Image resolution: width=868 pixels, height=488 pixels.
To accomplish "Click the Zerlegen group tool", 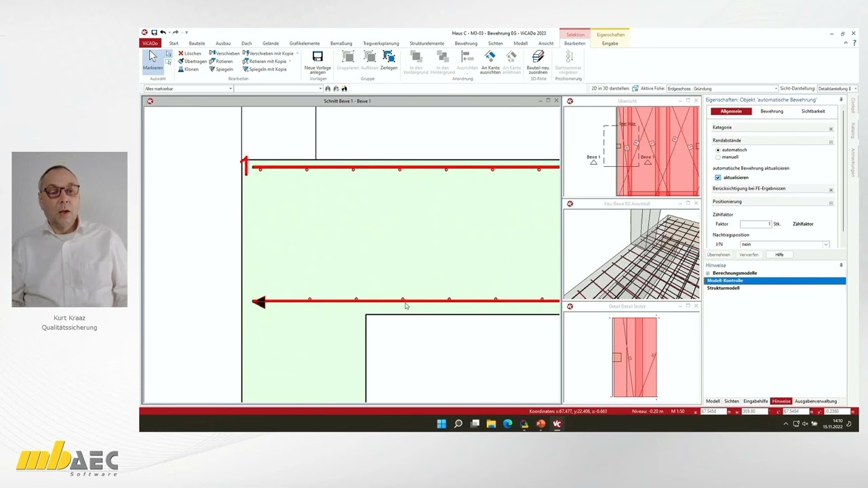I will point(389,60).
